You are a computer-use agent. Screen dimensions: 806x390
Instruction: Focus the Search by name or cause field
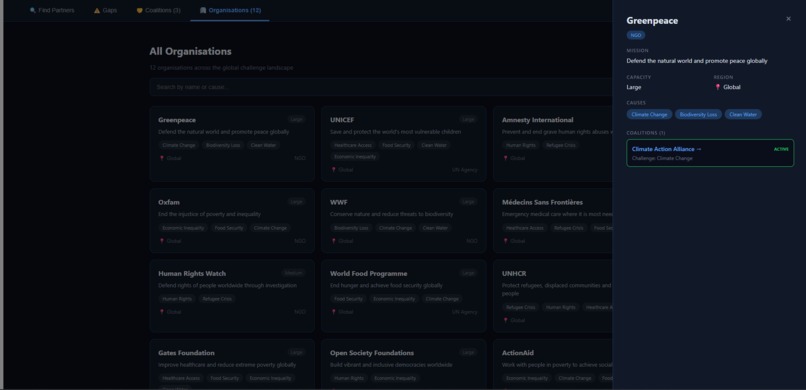tap(380, 87)
